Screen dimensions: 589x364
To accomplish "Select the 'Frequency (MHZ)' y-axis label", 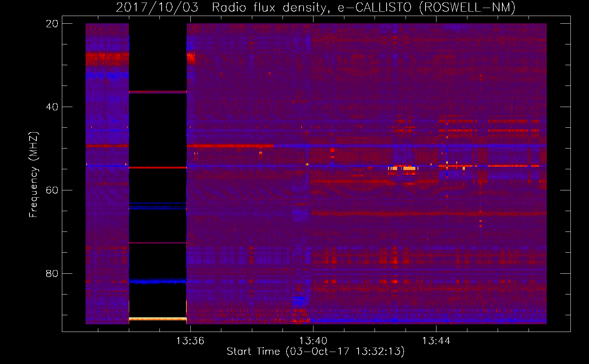I will pos(33,175).
